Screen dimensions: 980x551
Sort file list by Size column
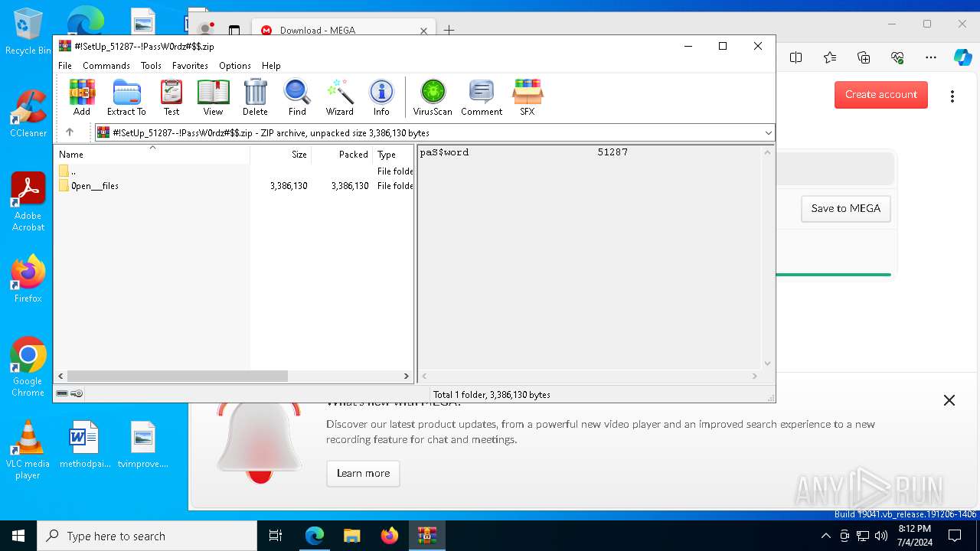click(x=281, y=155)
